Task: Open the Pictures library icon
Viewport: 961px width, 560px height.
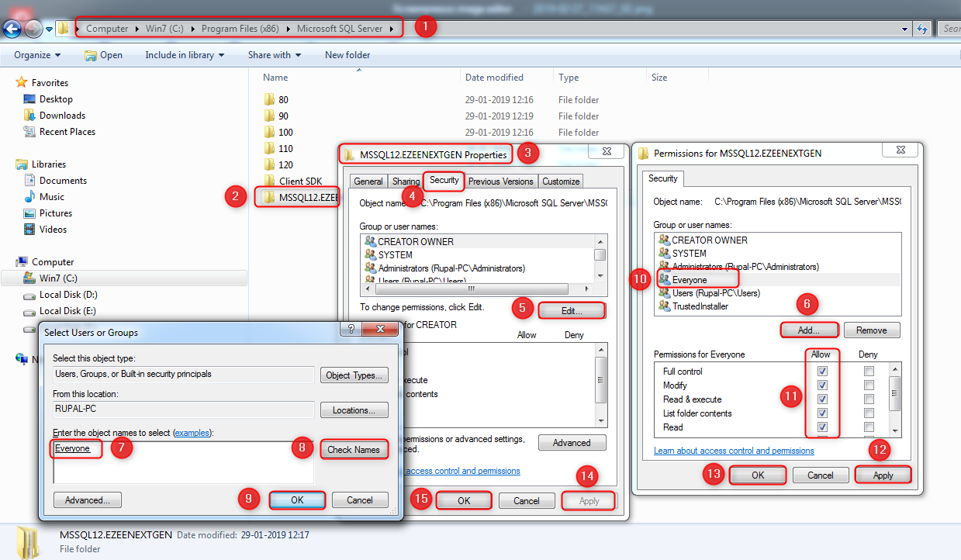Action: tap(29, 213)
